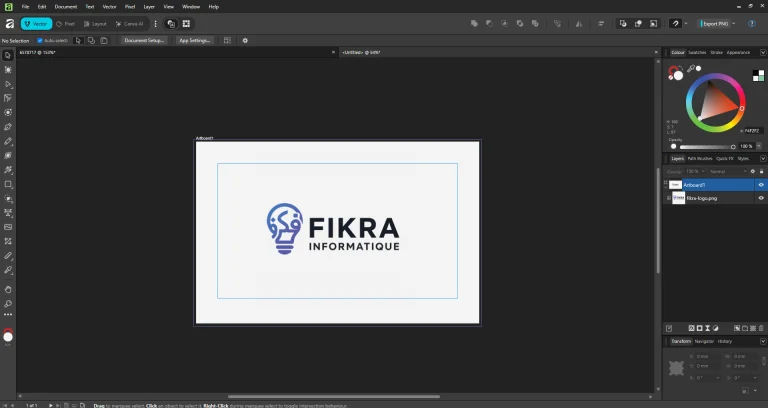
Task: Switch to the Untitled document tab
Action: coord(361,52)
